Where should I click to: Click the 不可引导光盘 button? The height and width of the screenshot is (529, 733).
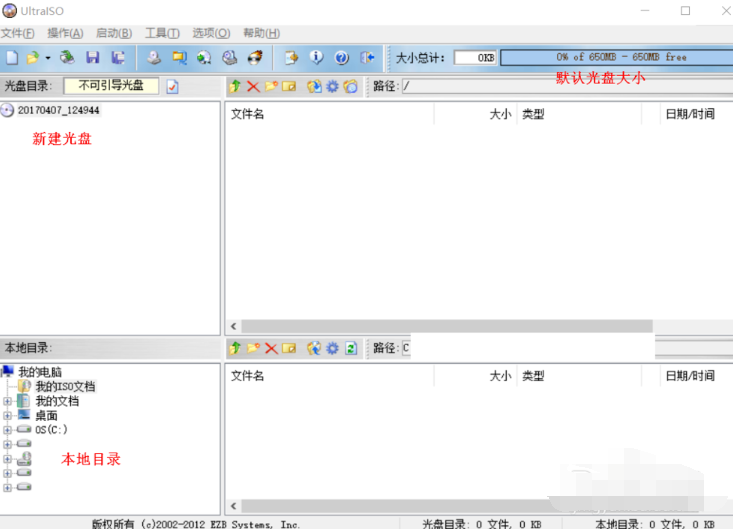(x=111, y=86)
